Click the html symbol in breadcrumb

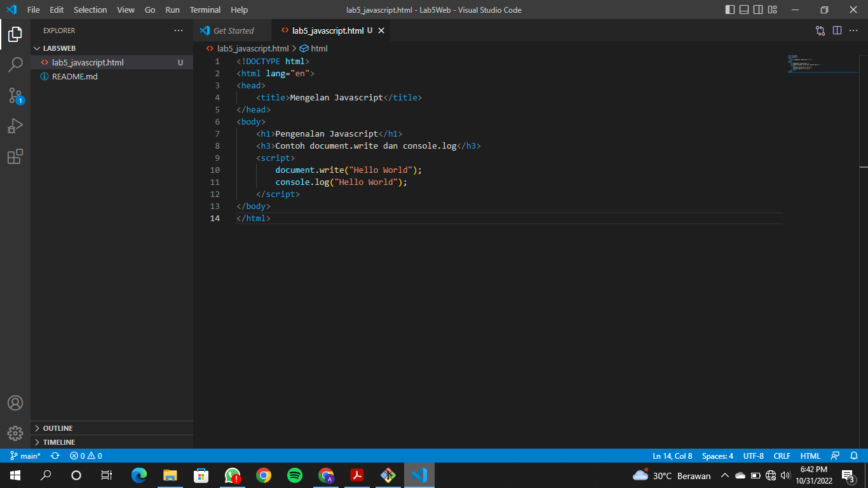314,48
